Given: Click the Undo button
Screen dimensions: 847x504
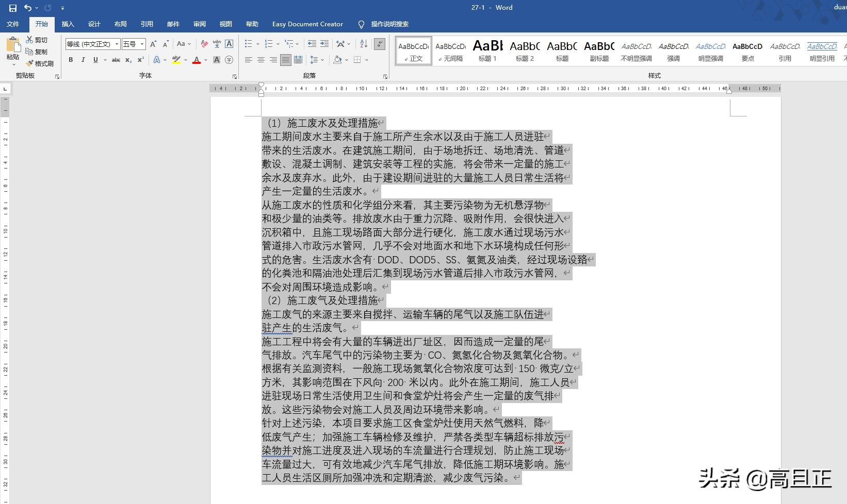Looking at the screenshot, I should [28, 8].
